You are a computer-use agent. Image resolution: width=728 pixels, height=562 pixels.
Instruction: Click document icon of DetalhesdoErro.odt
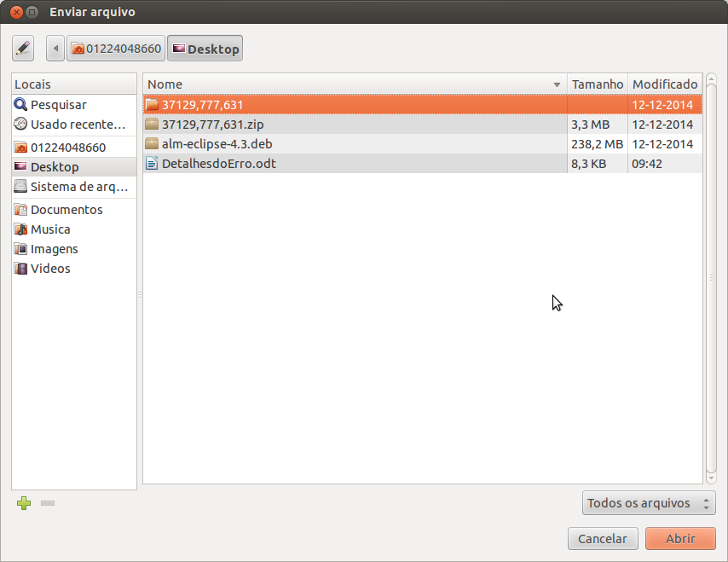click(x=152, y=163)
